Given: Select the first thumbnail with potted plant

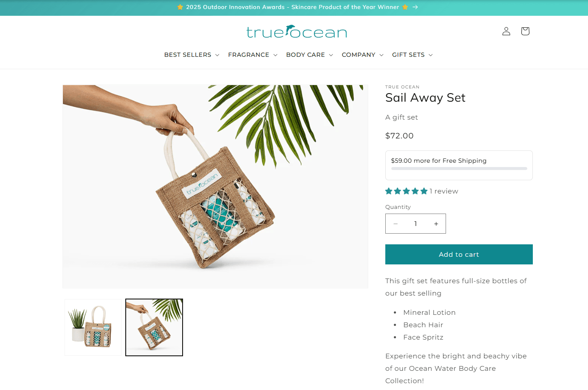Looking at the screenshot, I should point(93,327).
